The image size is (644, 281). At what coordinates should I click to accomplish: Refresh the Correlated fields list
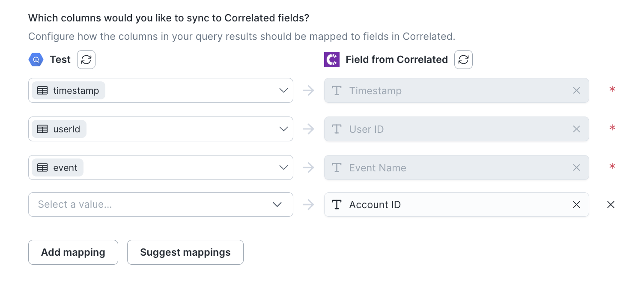tap(463, 60)
